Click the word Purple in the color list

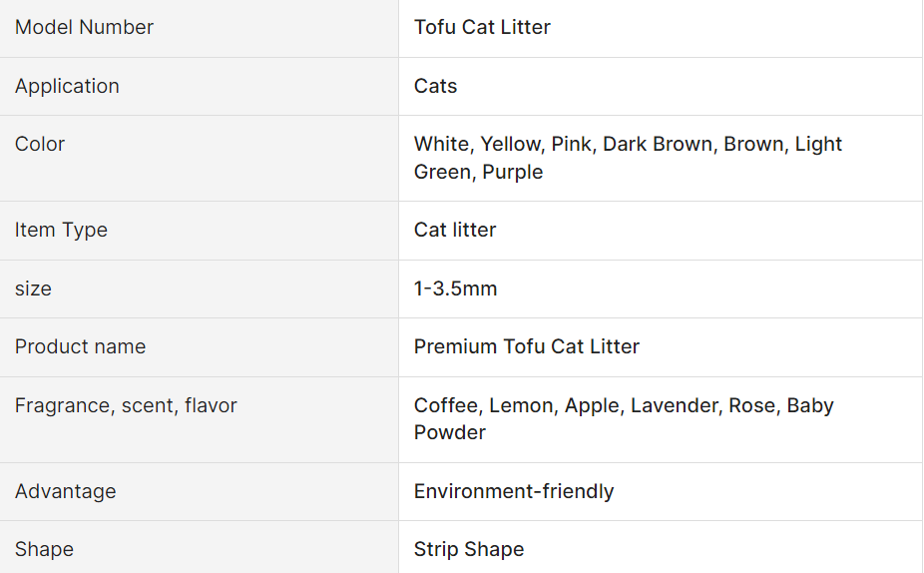click(x=513, y=172)
